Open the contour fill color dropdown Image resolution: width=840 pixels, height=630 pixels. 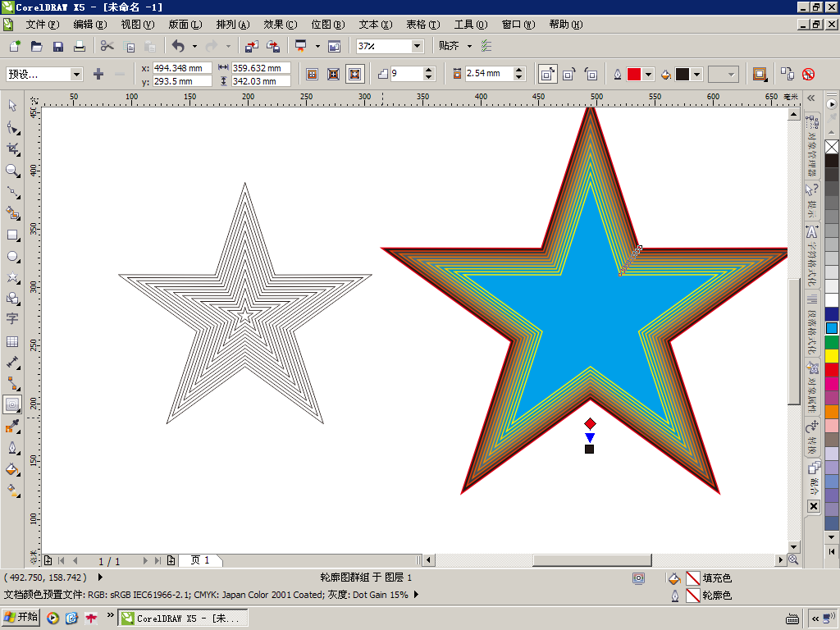696,74
